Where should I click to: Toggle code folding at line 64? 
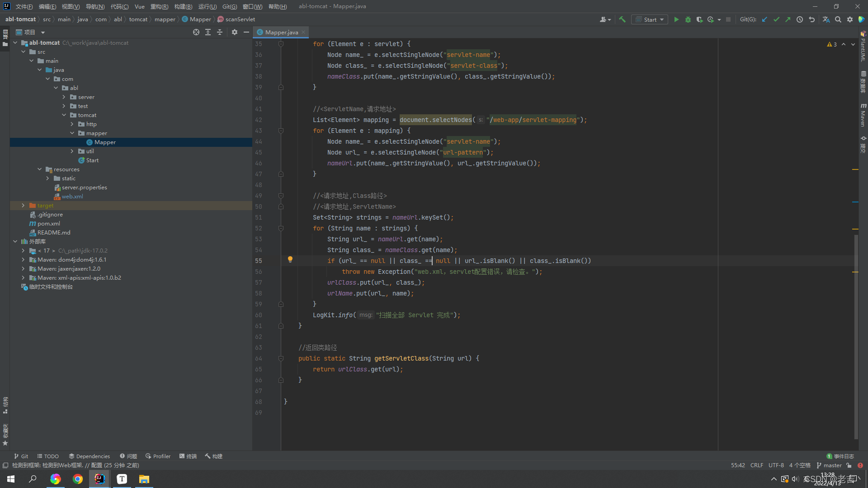[281, 358]
